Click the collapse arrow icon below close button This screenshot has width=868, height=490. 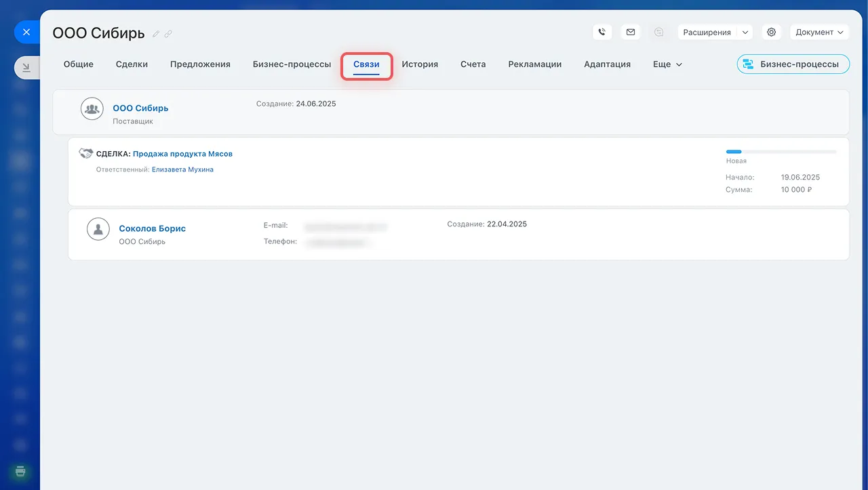pyautogui.click(x=26, y=67)
